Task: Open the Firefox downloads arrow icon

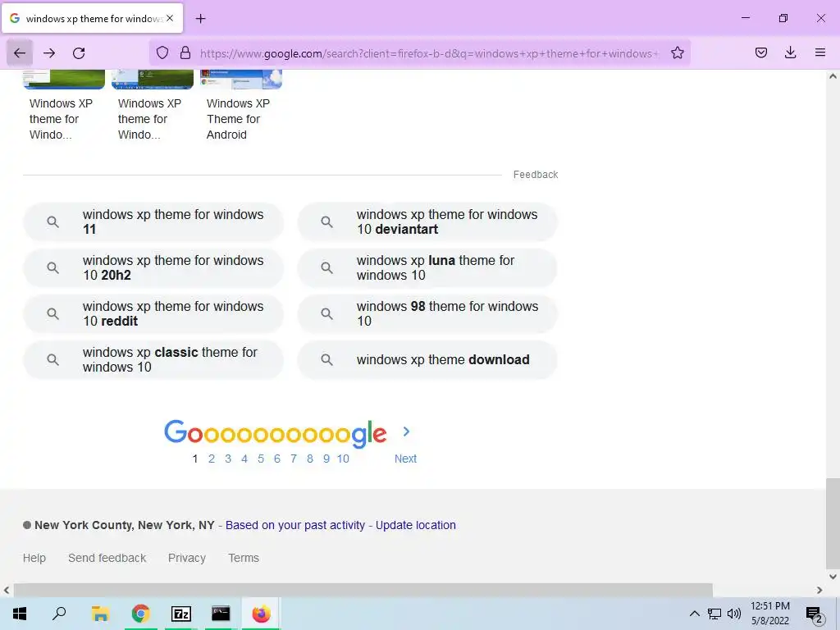Action: click(790, 52)
